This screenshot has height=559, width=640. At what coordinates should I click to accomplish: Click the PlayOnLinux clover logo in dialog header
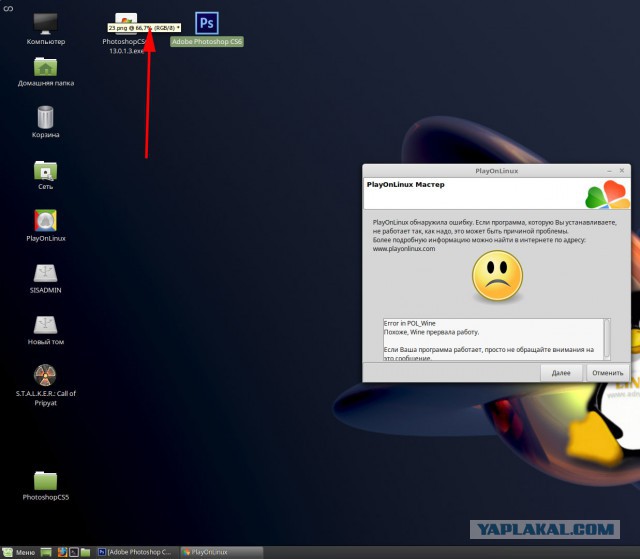coord(607,195)
